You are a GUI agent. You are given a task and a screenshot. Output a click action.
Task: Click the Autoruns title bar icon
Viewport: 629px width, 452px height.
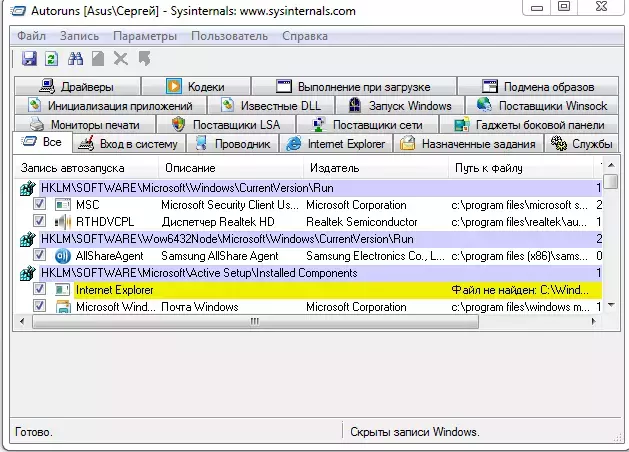click(x=18, y=11)
